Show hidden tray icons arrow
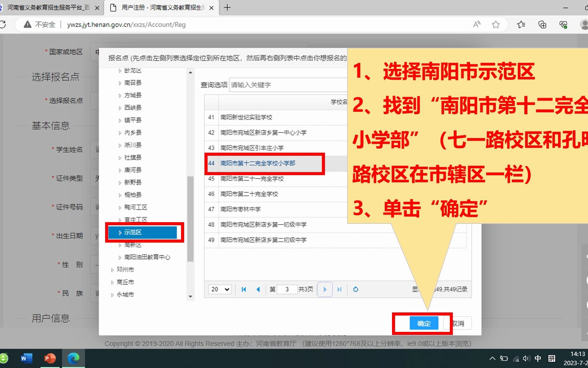Screen dimensions: 588x368 [x=492, y=358]
